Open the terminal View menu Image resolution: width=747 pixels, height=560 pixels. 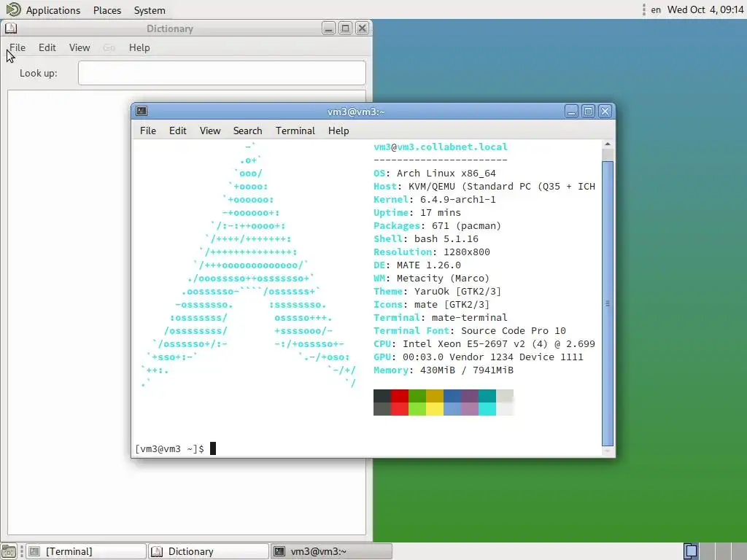[x=209, y=131]
